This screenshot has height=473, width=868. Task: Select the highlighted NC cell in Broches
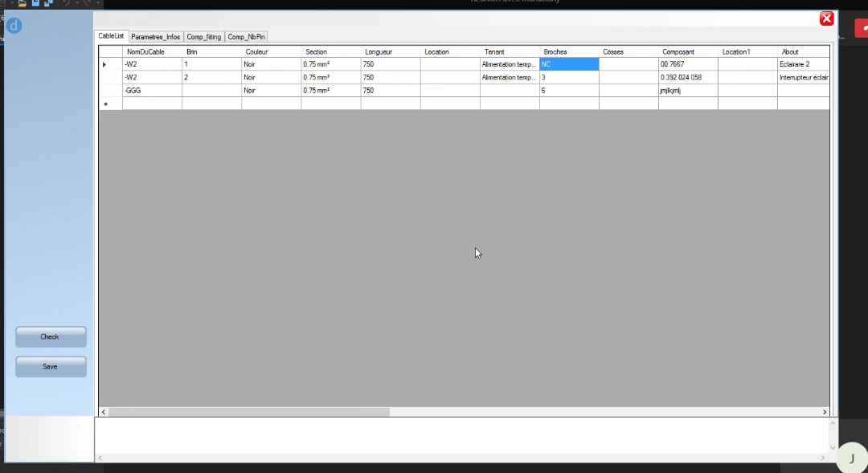(x=568, y=64)
